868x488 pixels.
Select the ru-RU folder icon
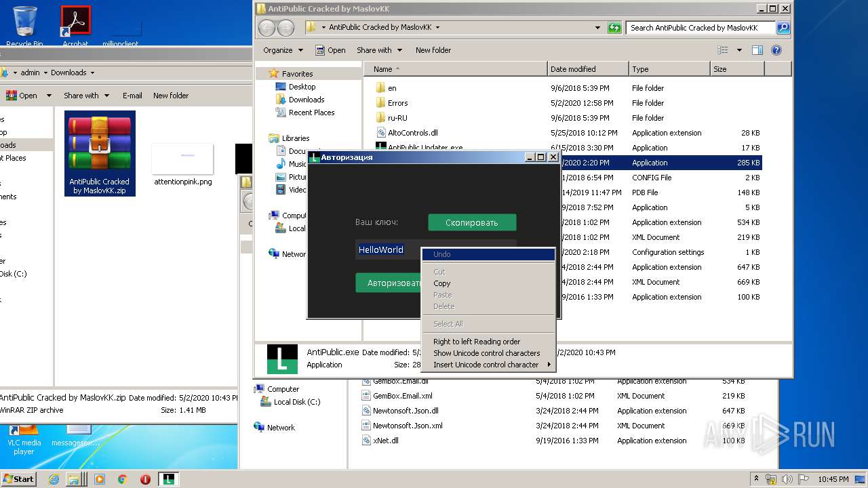(380, 118)
